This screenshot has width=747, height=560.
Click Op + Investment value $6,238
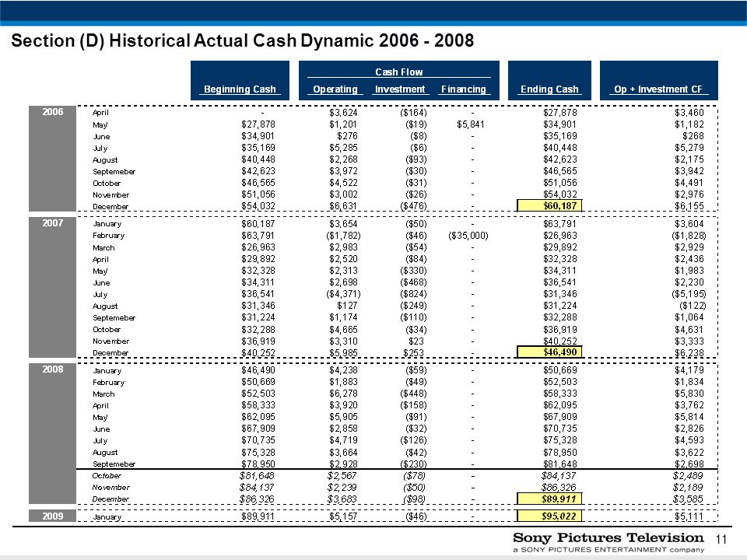coord(689,352)
